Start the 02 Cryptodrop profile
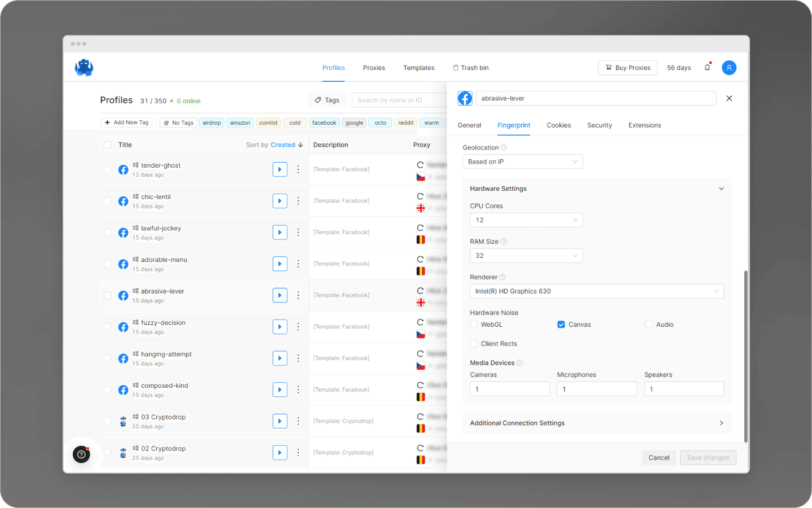812x508 pixels. (x=280, y=453)
